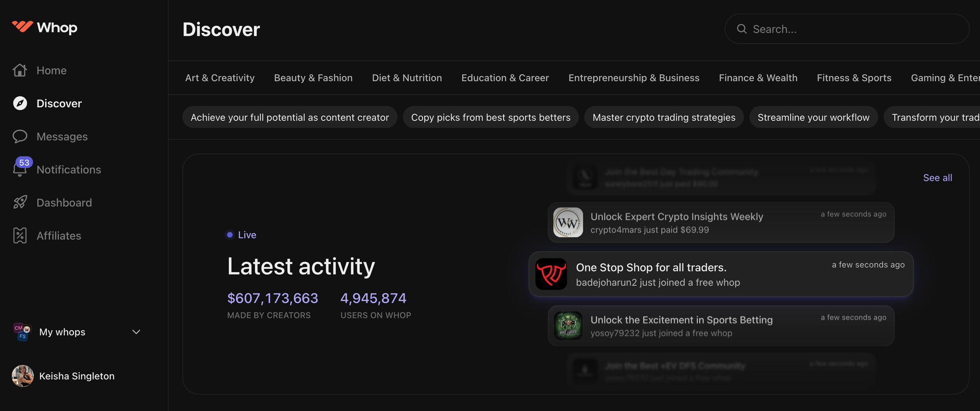The height and width of the screenshot is (411, 980).
Task: Open the Art & Creativity category
Action: (x=220, y=78)
